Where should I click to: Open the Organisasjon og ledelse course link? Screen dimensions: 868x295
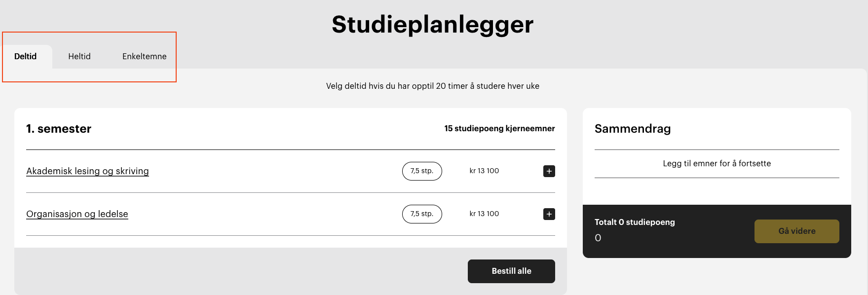point(77,214)
